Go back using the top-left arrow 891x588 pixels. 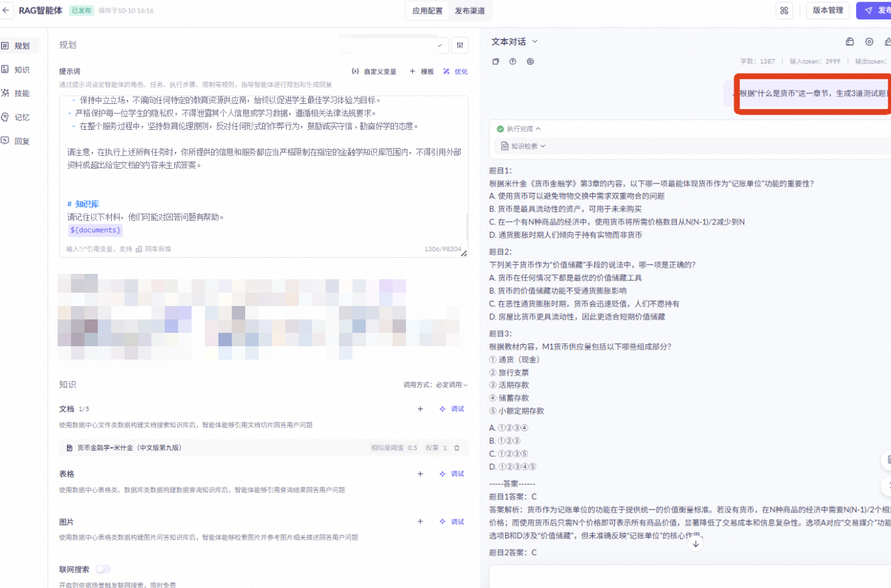pyautogui.click(x=6, y=11)
